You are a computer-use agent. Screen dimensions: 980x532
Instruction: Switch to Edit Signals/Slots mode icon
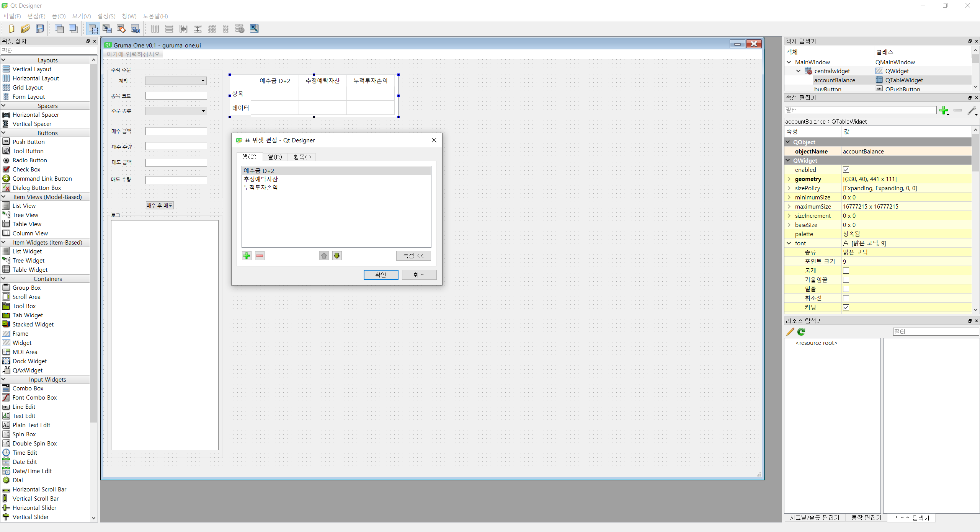107,29
